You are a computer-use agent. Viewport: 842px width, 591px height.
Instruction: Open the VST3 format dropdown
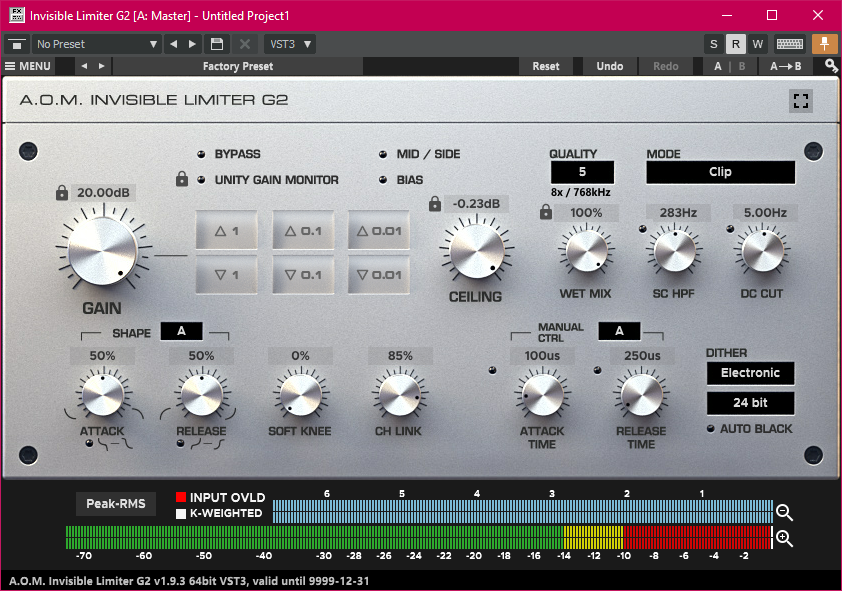[x=290, y=44]
